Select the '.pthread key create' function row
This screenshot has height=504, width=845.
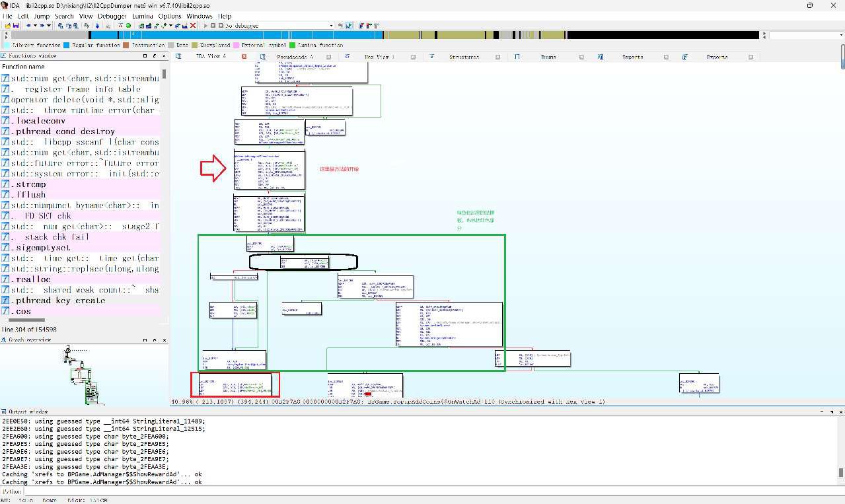click(80, 301)
